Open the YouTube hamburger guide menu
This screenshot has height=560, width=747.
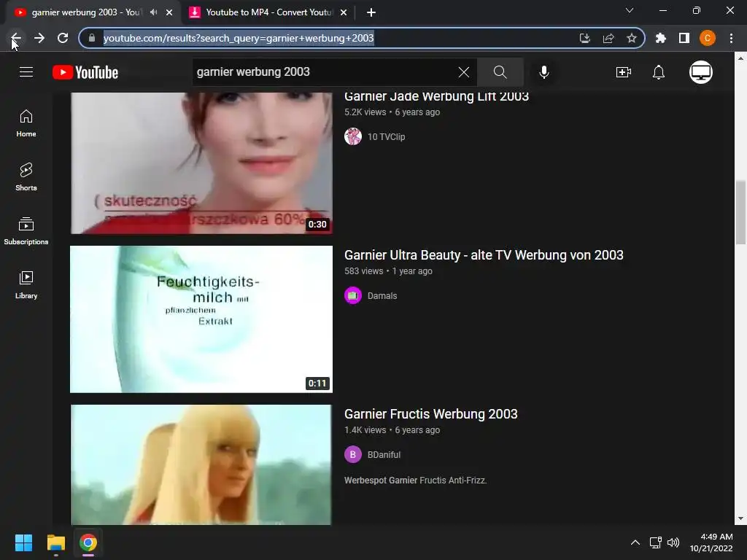(x=26, y=72)
